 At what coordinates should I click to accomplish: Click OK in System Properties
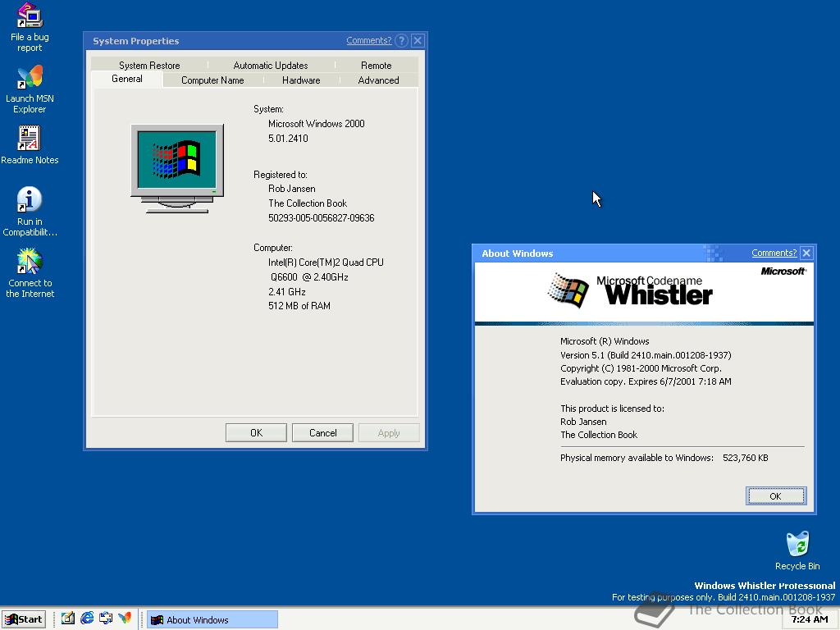[256, 433]
